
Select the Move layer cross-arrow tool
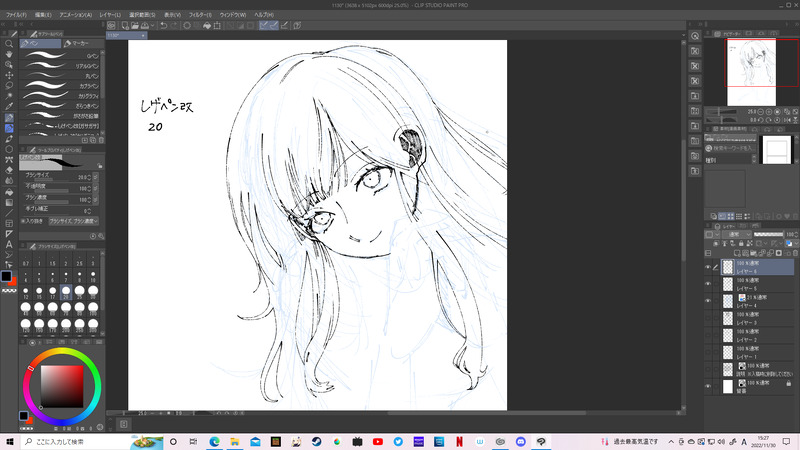9,75
